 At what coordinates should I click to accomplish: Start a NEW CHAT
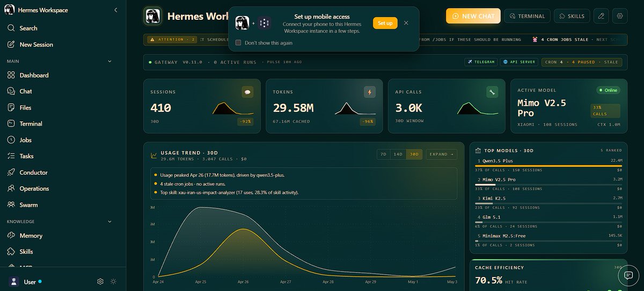473,16
